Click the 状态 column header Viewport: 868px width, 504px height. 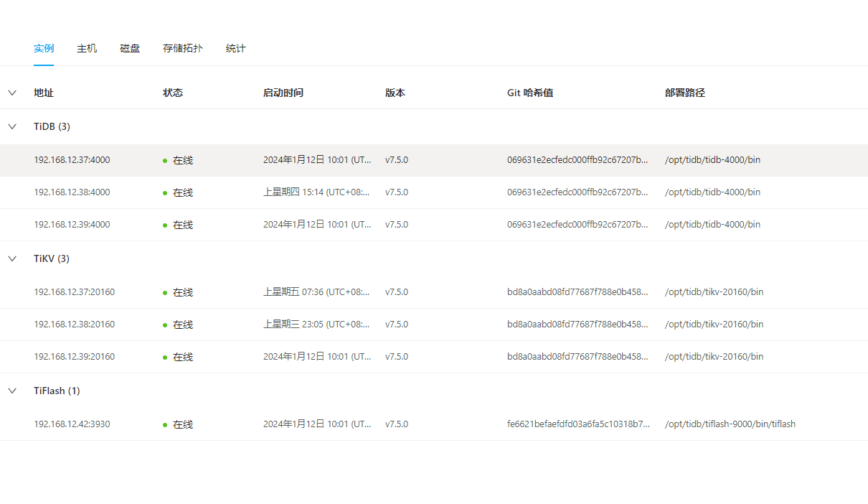coord(173,93)
